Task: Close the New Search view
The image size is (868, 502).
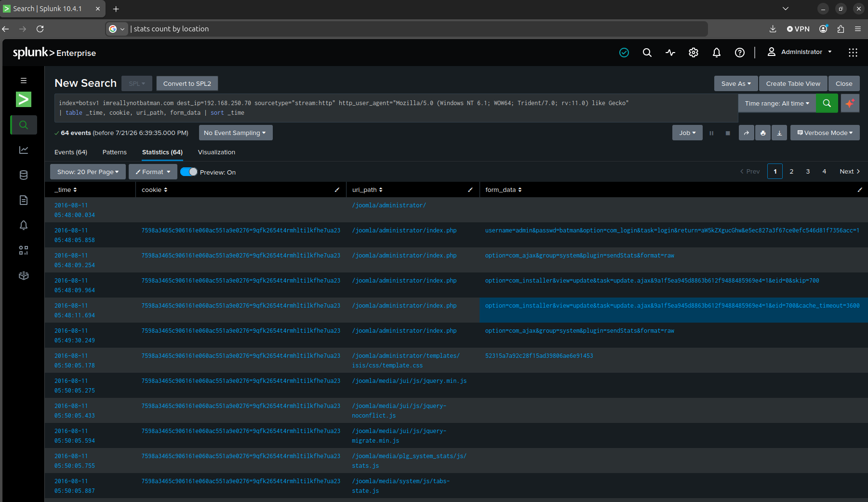Action: tap(844, 83)
